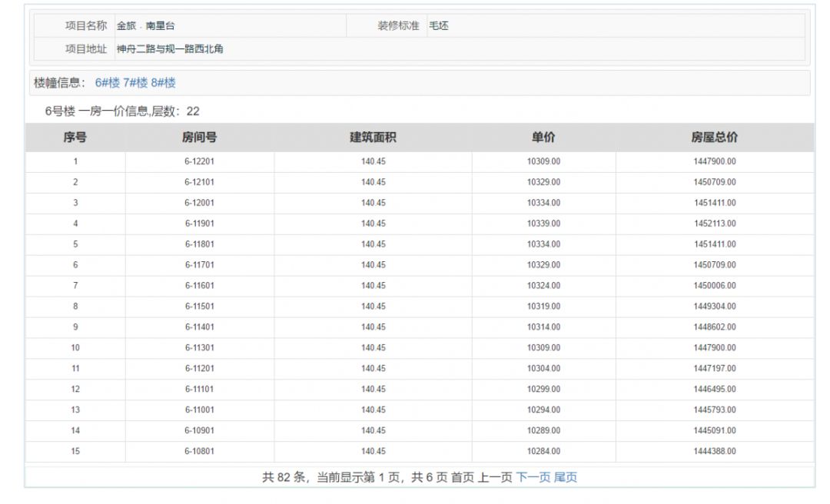Viewport: 830px width, 504px height.
Task: Click the 房间号 column header
Action: tap(198, 137)
